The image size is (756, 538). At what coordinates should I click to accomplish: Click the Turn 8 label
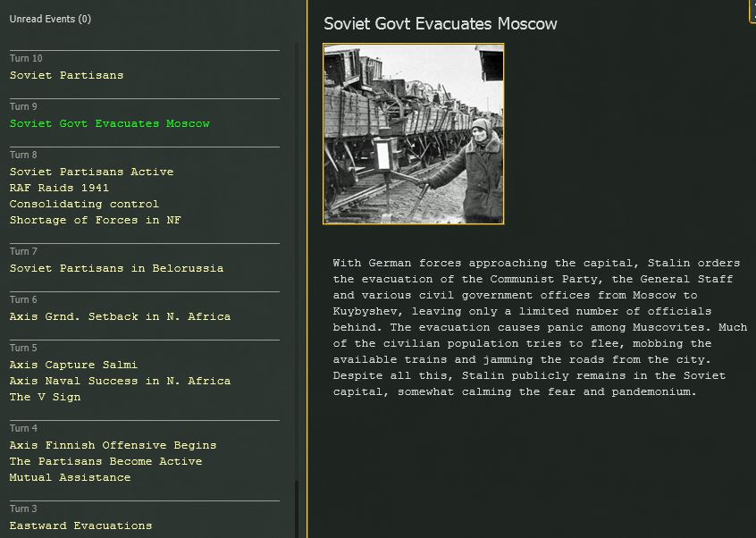point(23,155)
